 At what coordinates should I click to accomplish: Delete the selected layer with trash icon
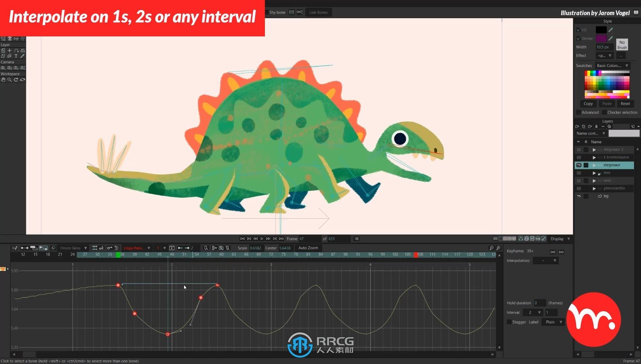tap(596, 126)
